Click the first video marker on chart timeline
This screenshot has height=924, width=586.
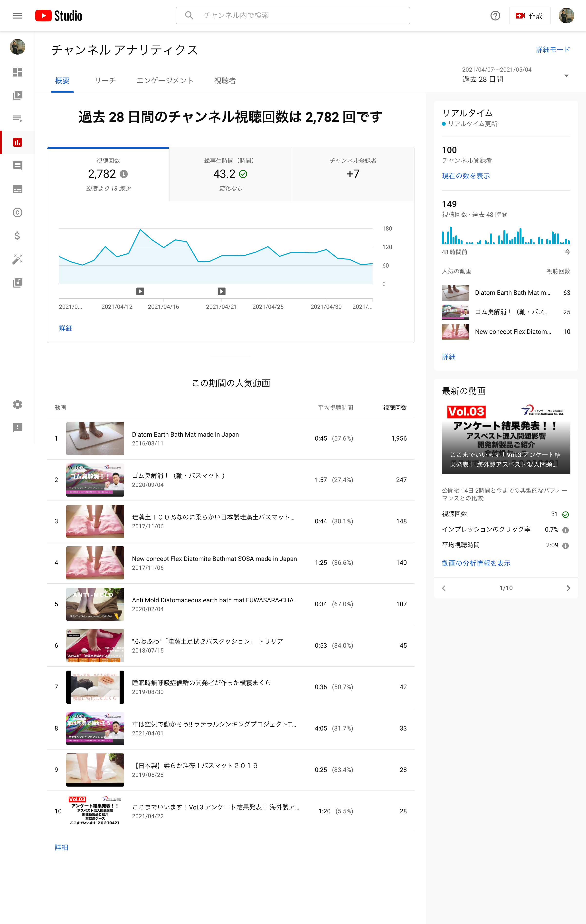[x=140, y=292]
